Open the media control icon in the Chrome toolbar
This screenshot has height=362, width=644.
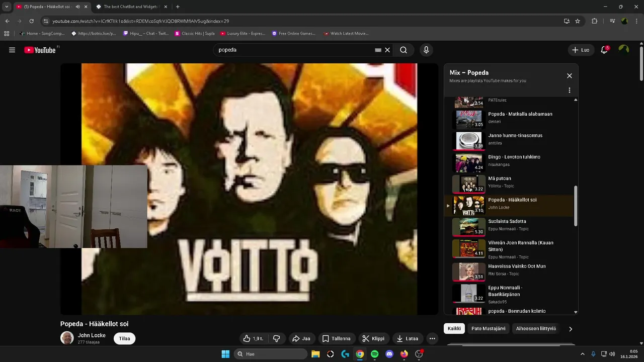point(612,21)
